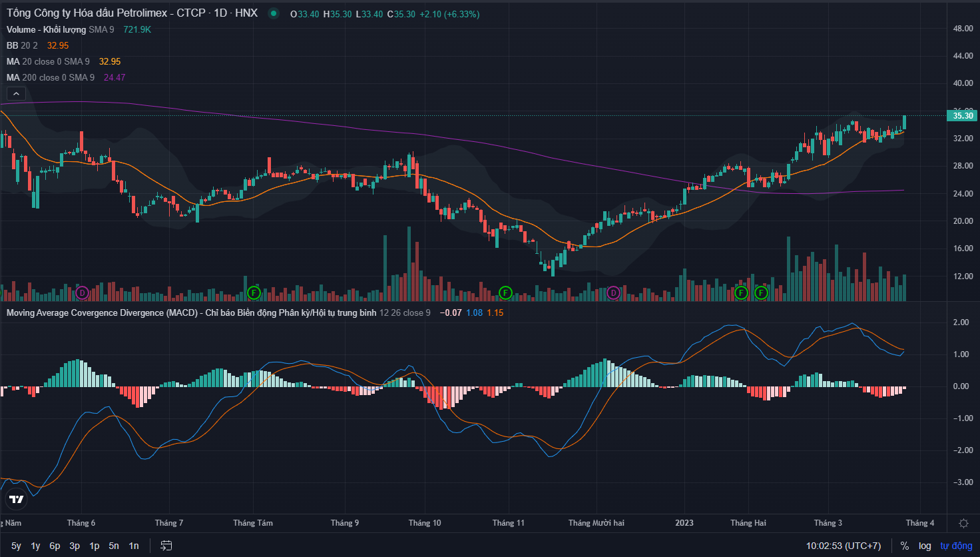This screenshot has height=557, width=980.
Task: Click the purple D marker near Tháng Mười hai
Action: pos(614,292)
